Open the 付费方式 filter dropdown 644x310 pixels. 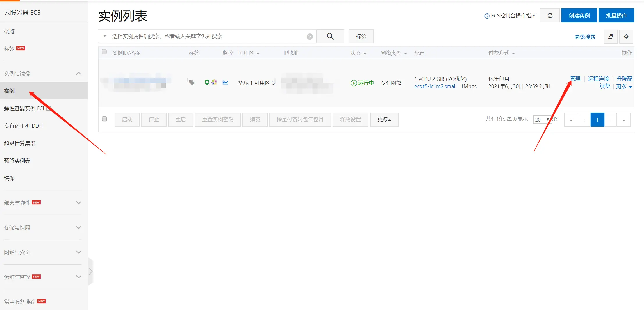coord(513,53)
